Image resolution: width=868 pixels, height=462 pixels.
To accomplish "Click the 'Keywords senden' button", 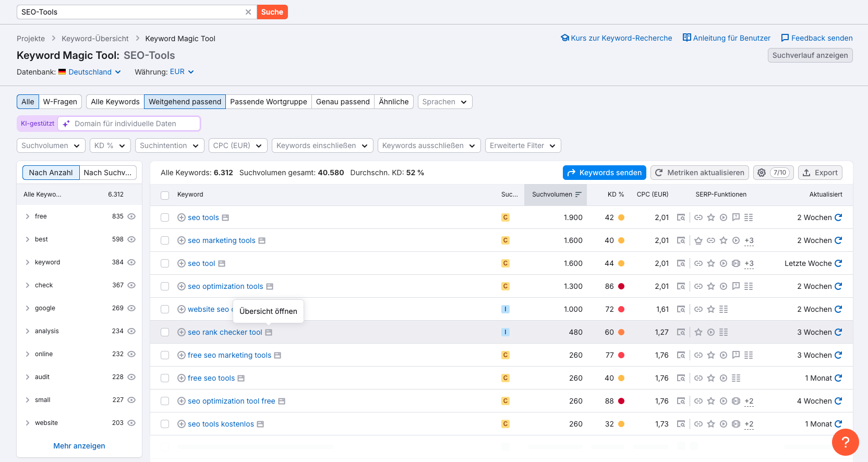I will point(604,173).
